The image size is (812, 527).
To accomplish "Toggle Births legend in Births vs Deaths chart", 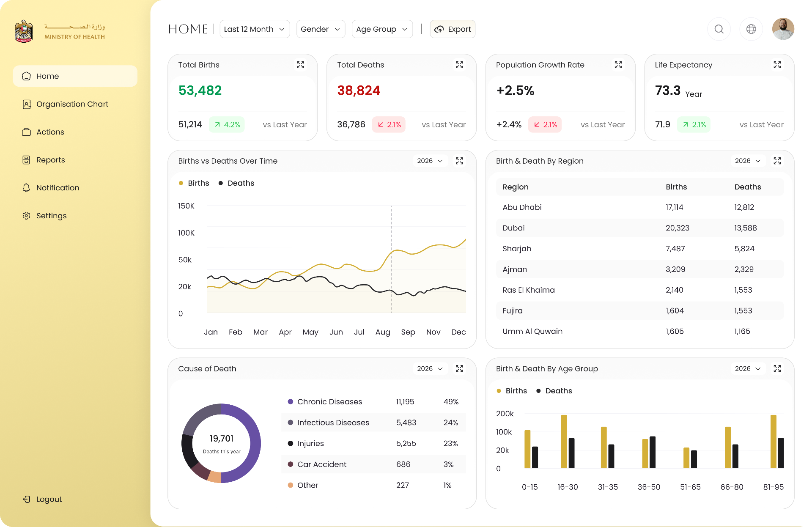I will [194, 183].
